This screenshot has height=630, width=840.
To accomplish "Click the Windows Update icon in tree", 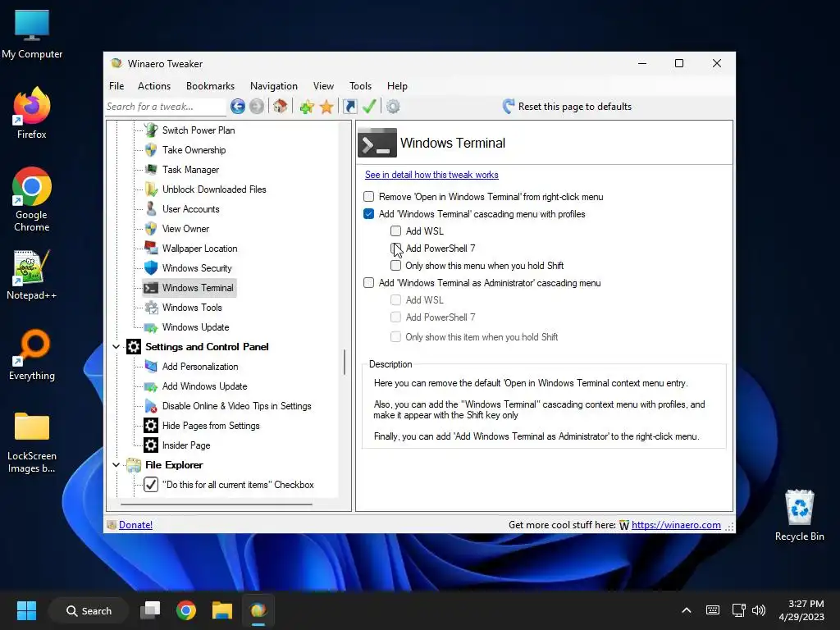I will pos(151,327).
